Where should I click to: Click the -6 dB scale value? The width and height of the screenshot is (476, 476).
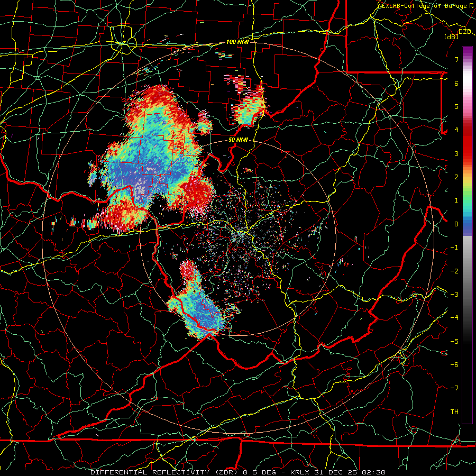coord(454,364)
